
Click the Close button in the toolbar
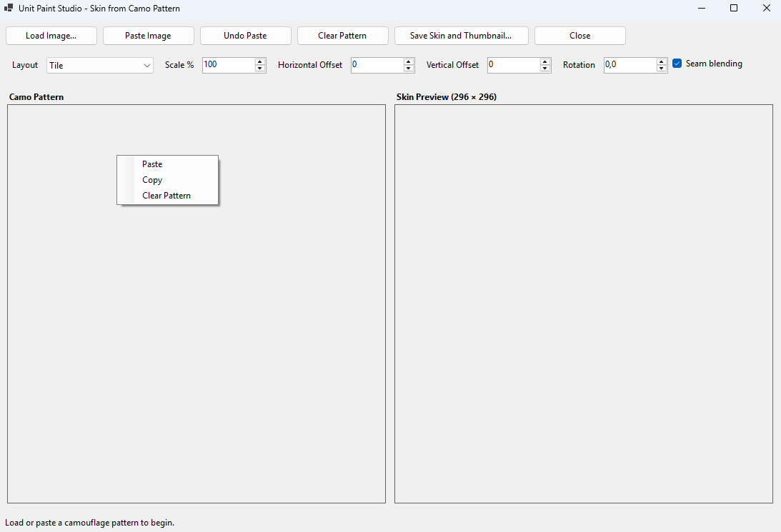(x=579, y=36)
